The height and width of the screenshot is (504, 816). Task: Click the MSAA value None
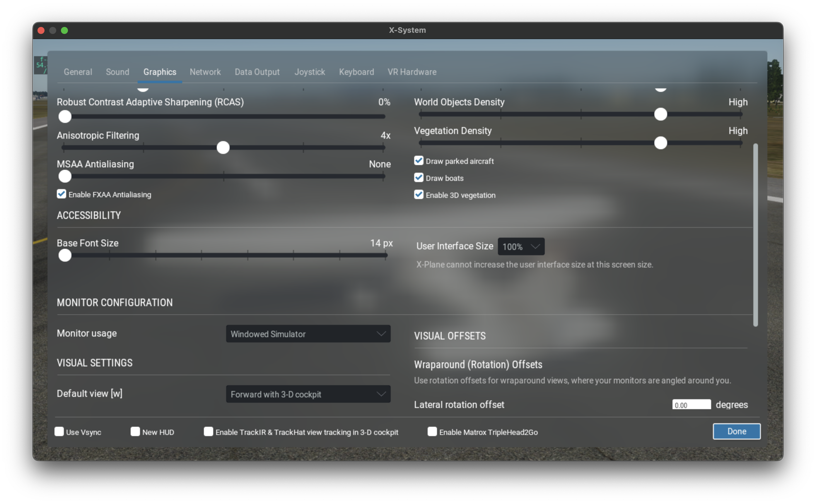(x=380, y=164)
